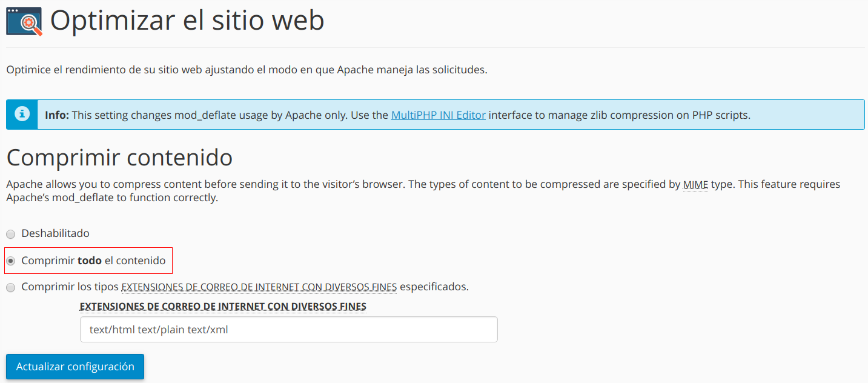The image size is (868, 383).
Task: Click the word "especificados" in the third option
Action: pyautogui.click(x=434, y=287)
